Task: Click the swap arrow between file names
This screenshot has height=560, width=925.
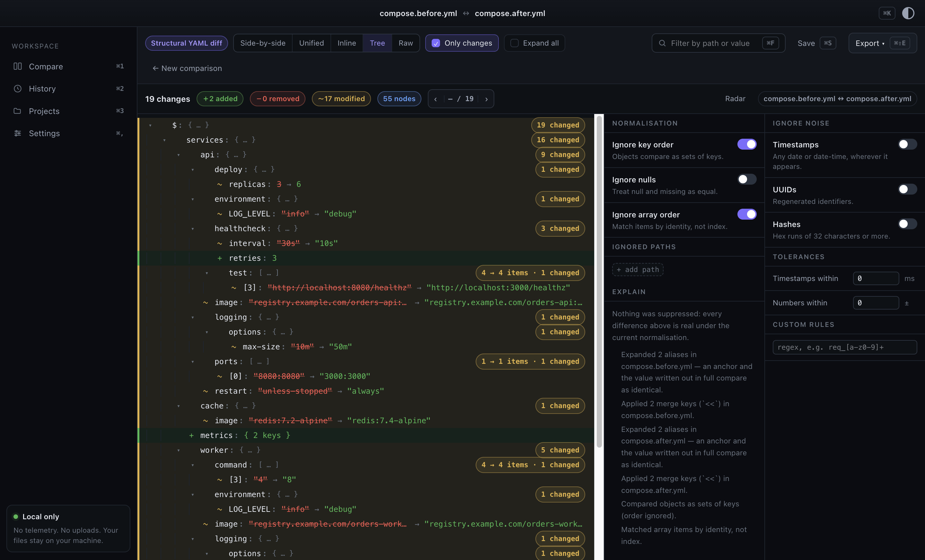Action: [x=466, y=13]
